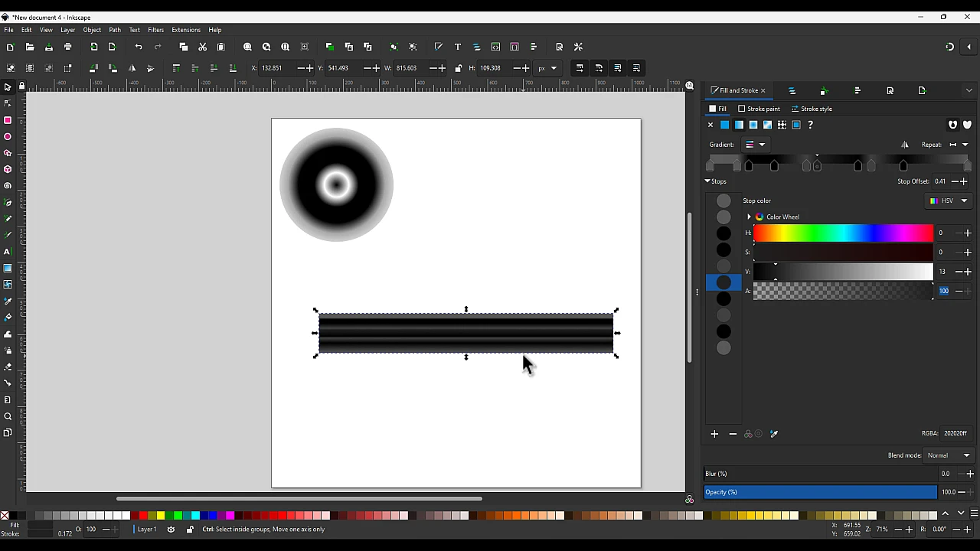Image resolution: width=980 pixels, height=551 pixels.
Task: Select the Node editing tool
Action: 8,103
